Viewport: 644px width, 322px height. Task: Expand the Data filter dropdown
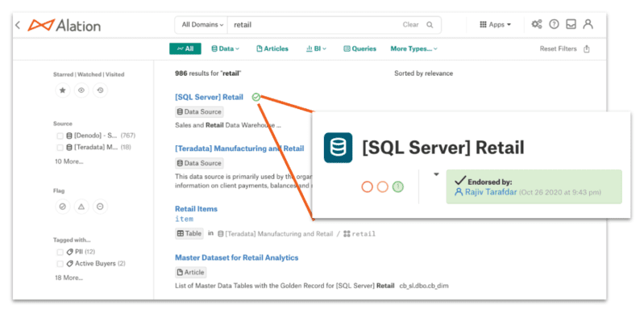coord(225,49)
